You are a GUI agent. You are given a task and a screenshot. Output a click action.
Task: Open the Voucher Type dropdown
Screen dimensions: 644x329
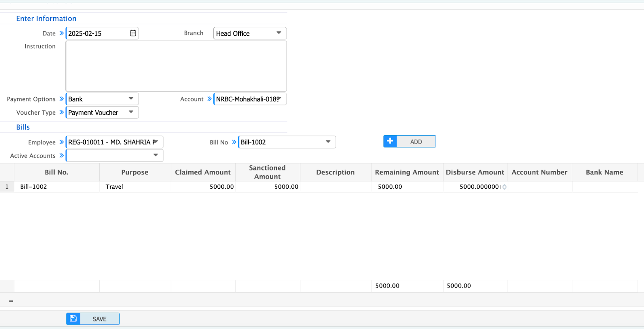[131, 112]
